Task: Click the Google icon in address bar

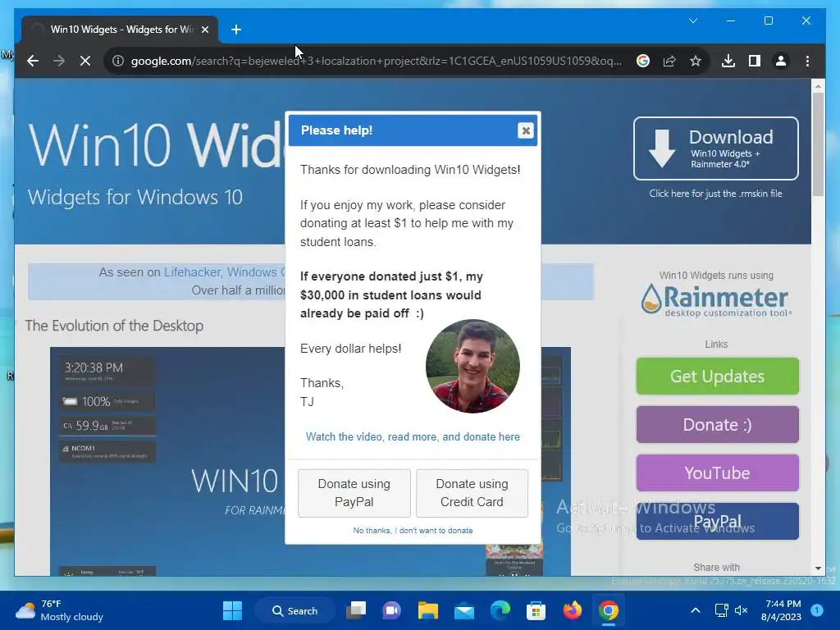Action: (x=643, y=61)
